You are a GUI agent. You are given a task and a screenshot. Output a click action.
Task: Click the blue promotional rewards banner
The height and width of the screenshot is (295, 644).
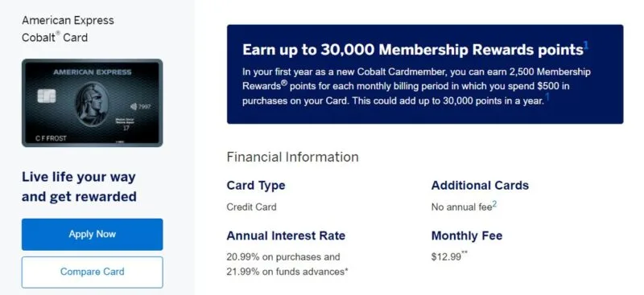[425, 74]
